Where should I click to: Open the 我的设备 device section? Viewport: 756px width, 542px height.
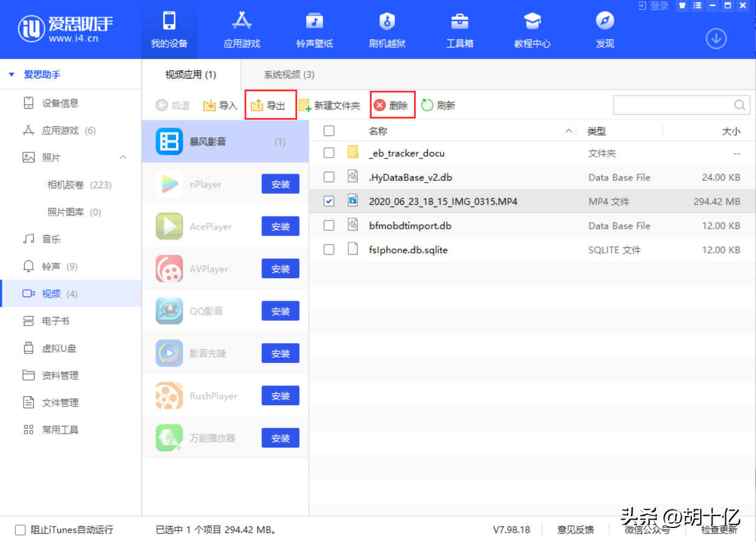169,30
